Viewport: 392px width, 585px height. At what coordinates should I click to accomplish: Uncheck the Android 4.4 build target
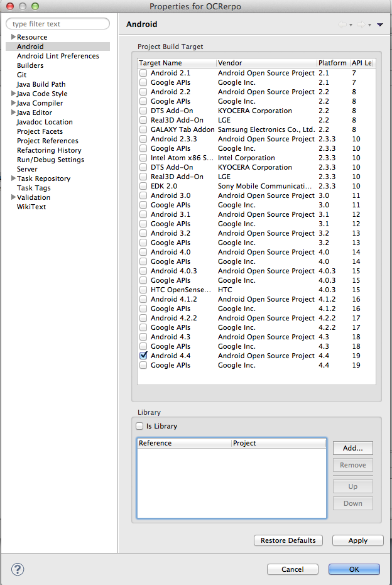143,356
